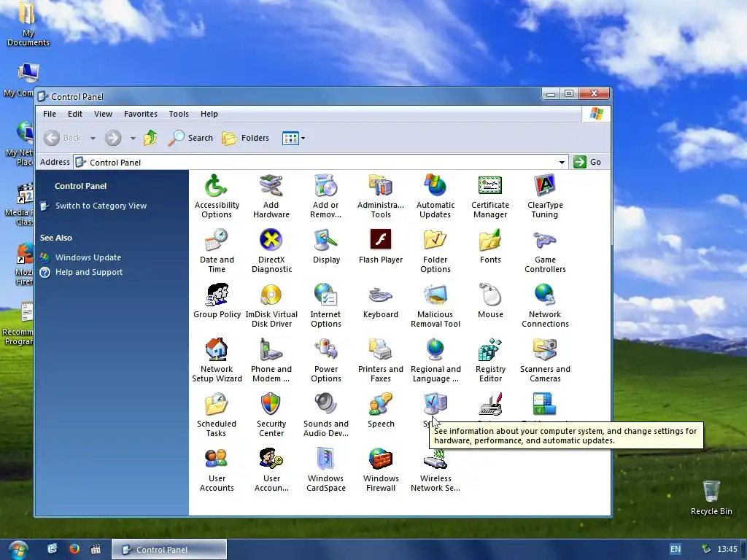747x560 pixels.
Task: Open Date and Time icon
Action: tap(216, 251)
